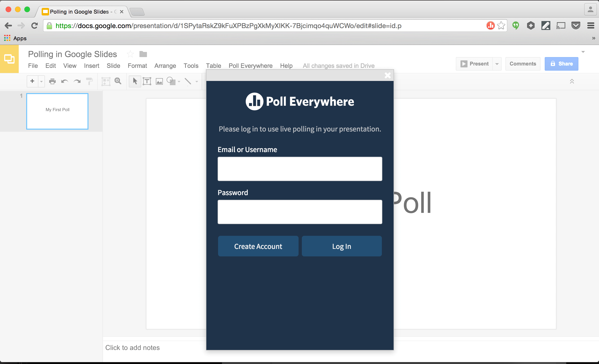Expand the Present button dropdown arrow
This screenshot has height=364, width=599.
(x=497, y=64)
